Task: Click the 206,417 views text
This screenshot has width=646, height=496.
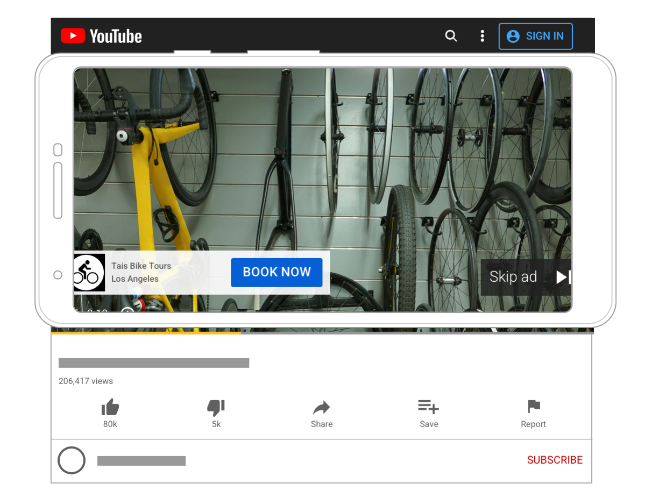Action: (x=86, y=381)
